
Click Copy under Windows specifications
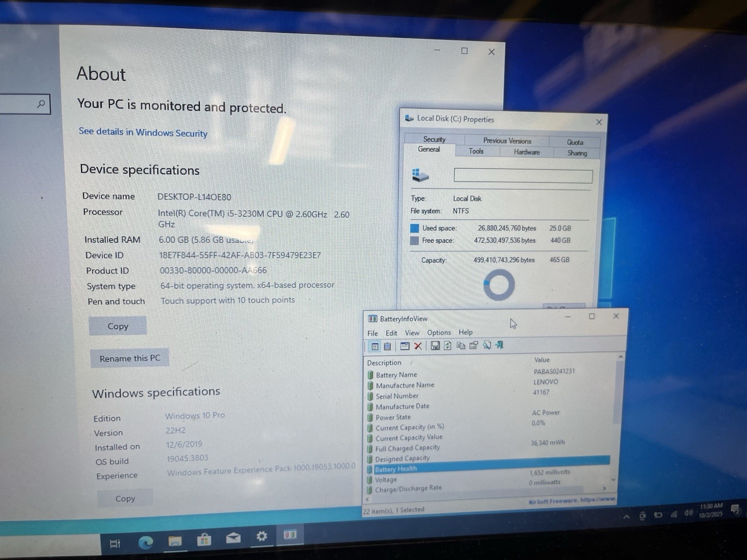(125, 498)
